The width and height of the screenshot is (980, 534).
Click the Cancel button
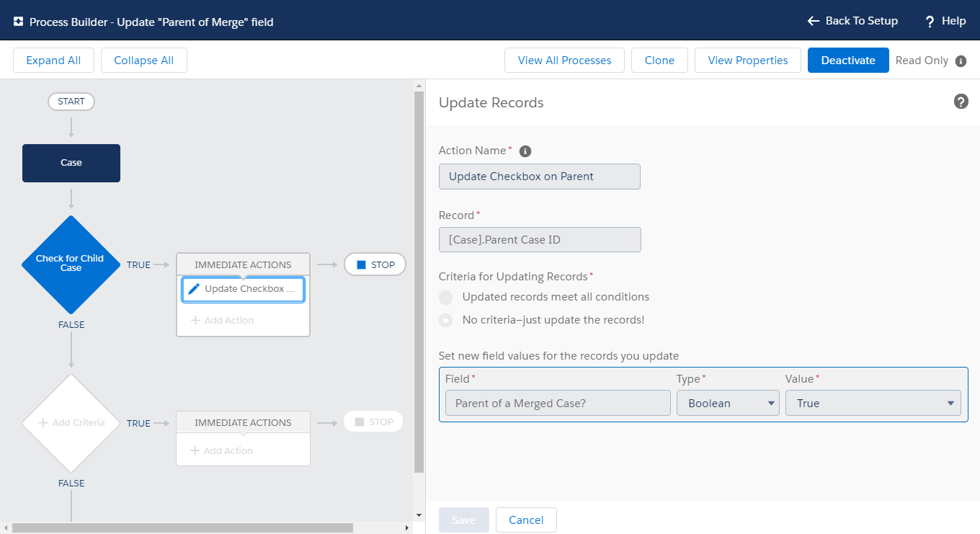point(526,520)
